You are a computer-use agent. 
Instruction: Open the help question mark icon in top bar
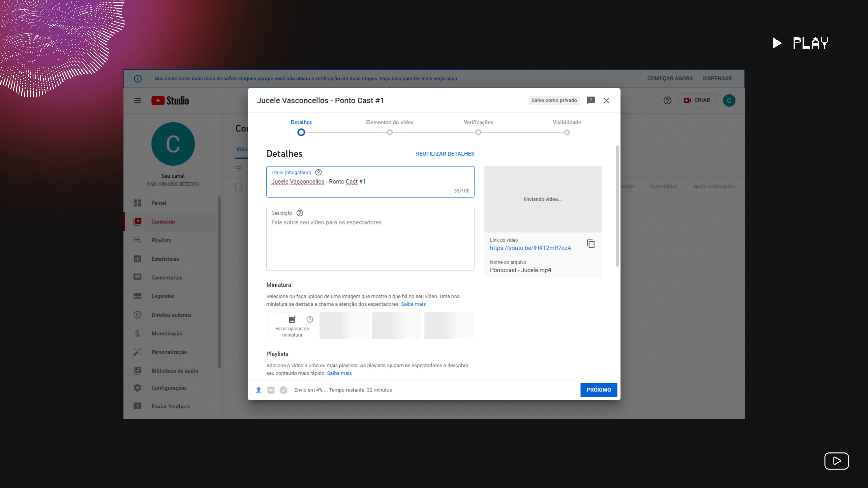pos(667,100)
